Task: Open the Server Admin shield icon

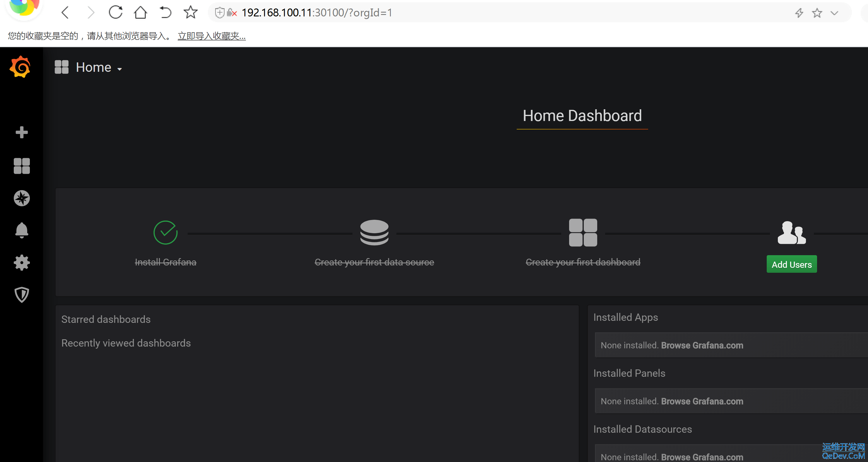Action: (x=22, y=295)
